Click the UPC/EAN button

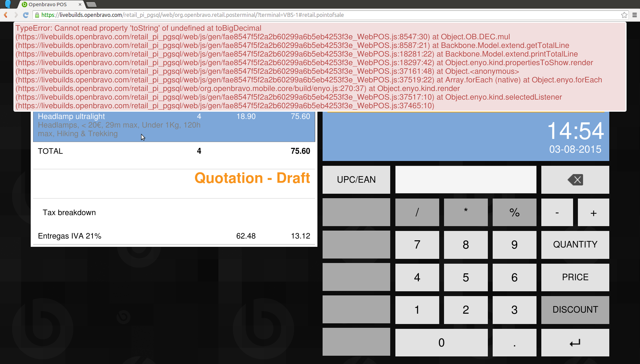click(x=356, y=180)
